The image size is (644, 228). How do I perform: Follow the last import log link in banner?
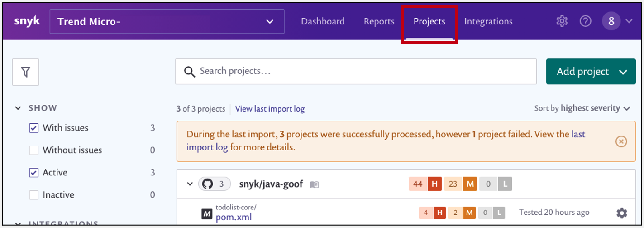coord(386,141)
